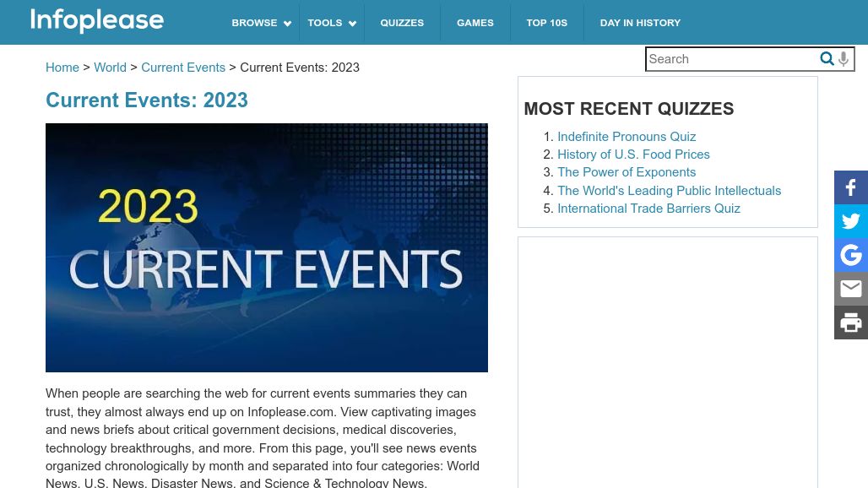Expand the Tools dropdown menu

(x=331, y=23)
